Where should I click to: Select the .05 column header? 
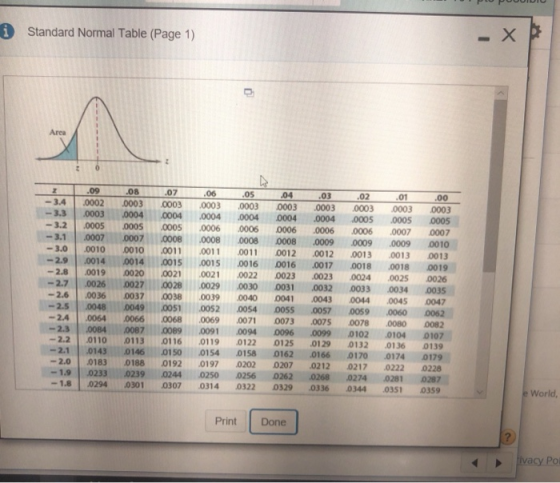coord(248,194)
